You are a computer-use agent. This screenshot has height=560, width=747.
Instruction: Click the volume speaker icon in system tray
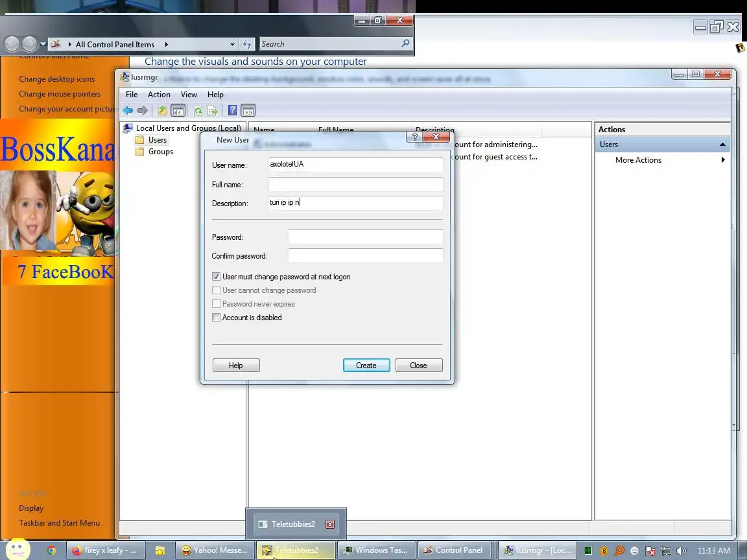point(682,551)
